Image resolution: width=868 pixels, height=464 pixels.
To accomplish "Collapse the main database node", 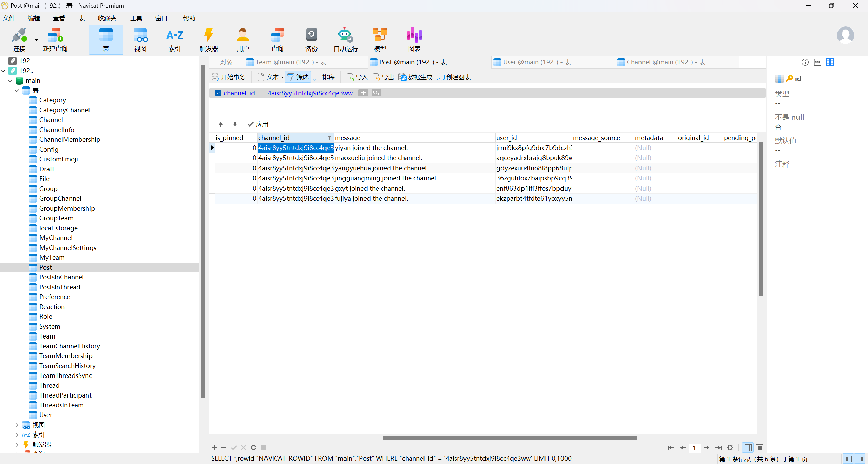I will click(x=10, y=80).
